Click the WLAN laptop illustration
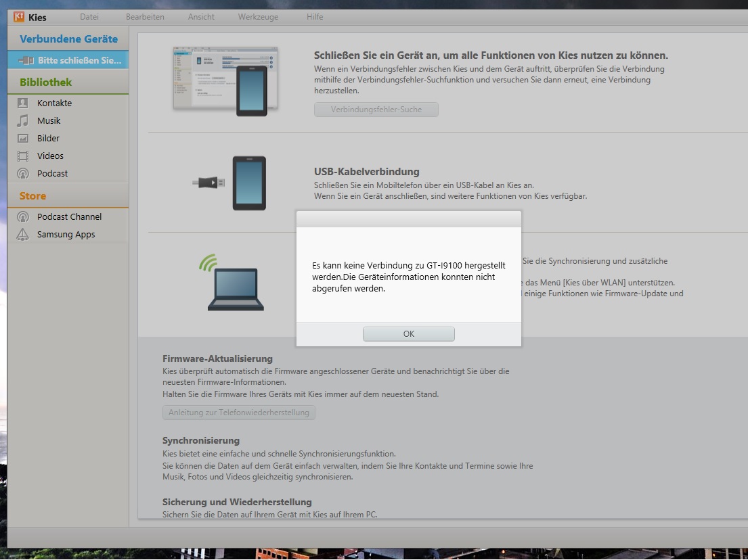The image size is (748, 560). pos(232,282)
